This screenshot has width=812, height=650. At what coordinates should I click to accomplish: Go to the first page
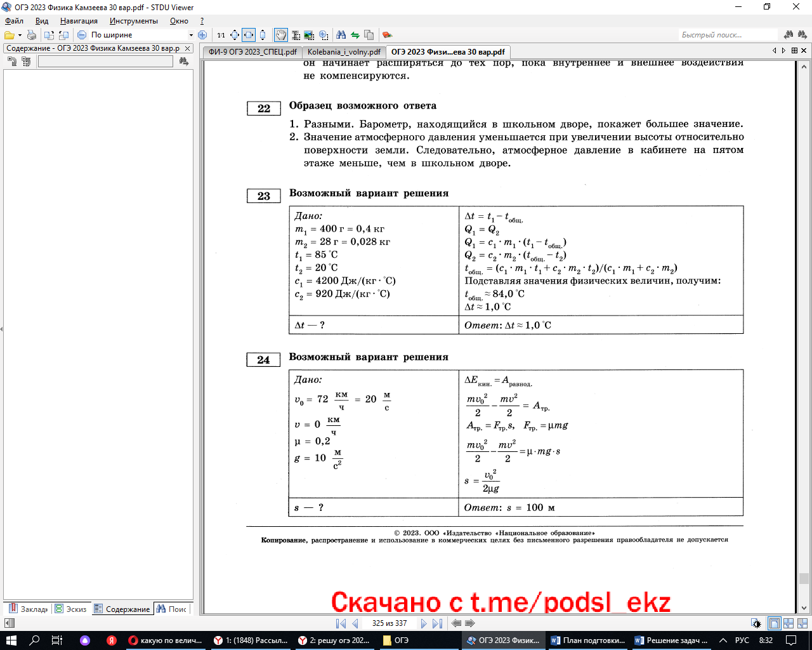pyautogui.click(x=341, y=623)
